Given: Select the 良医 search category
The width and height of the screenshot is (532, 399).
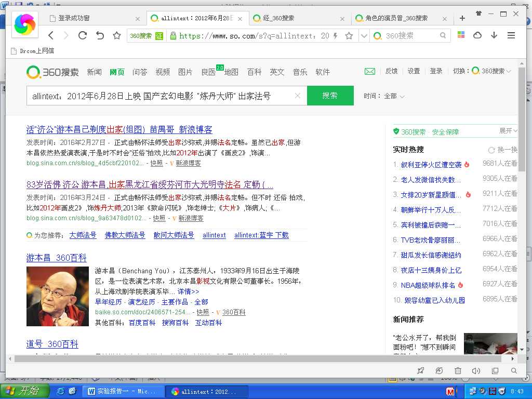Looking at the screenshot, I should click(208, 72).
